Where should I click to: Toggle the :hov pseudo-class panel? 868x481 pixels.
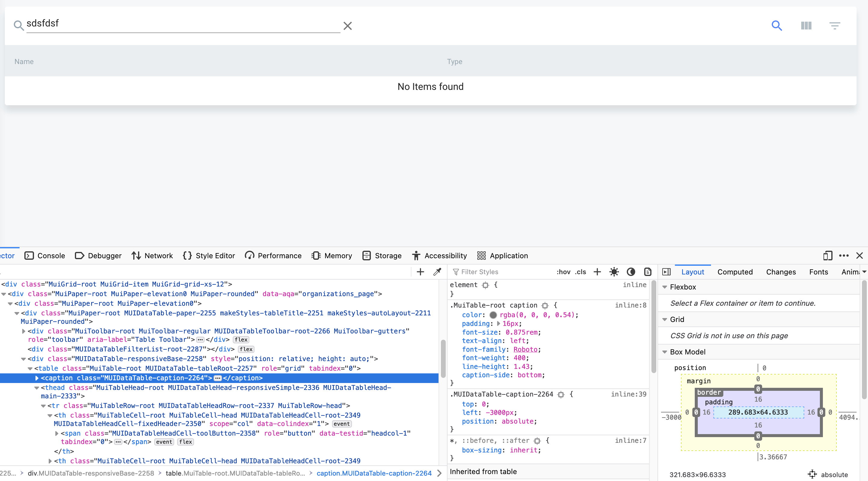[x=563, y=272]
